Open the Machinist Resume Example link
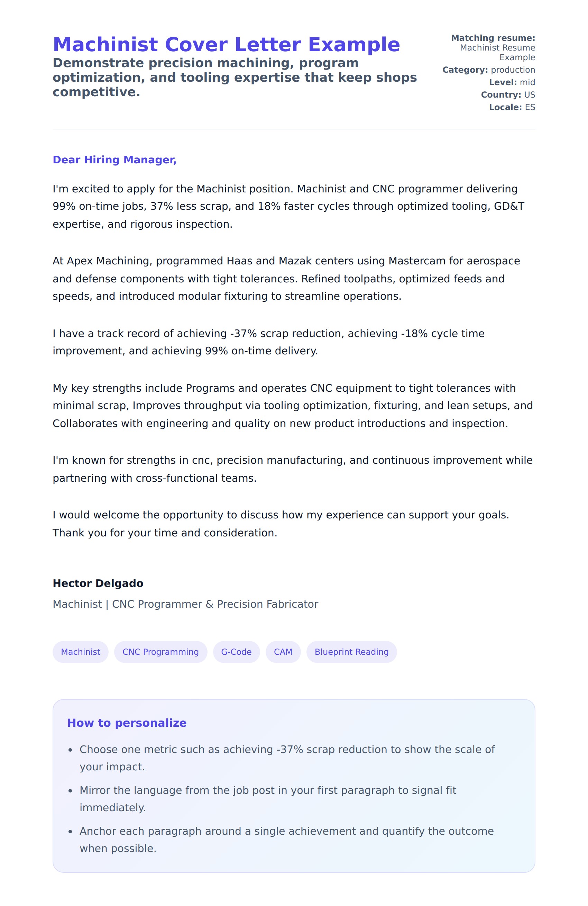The height and width of the screenshot is (906, 588). coord(497,53)
